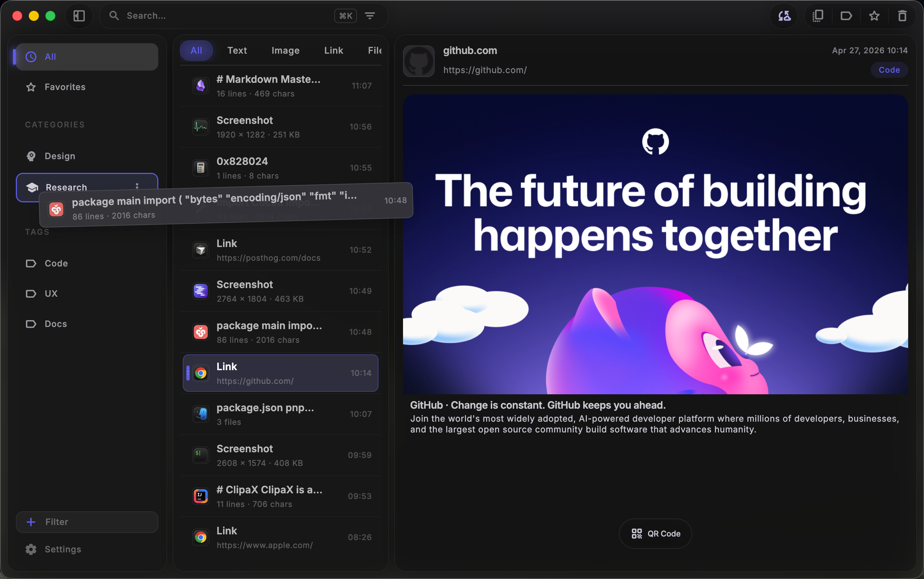924x579 pixels.
Task: Click the GitHub description headline text
Action: pyautogui.click(x=538, y=405)
